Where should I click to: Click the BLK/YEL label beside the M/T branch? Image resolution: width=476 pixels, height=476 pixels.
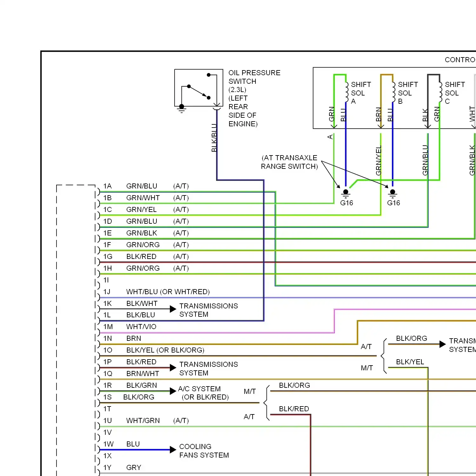[x=410, y=362]
